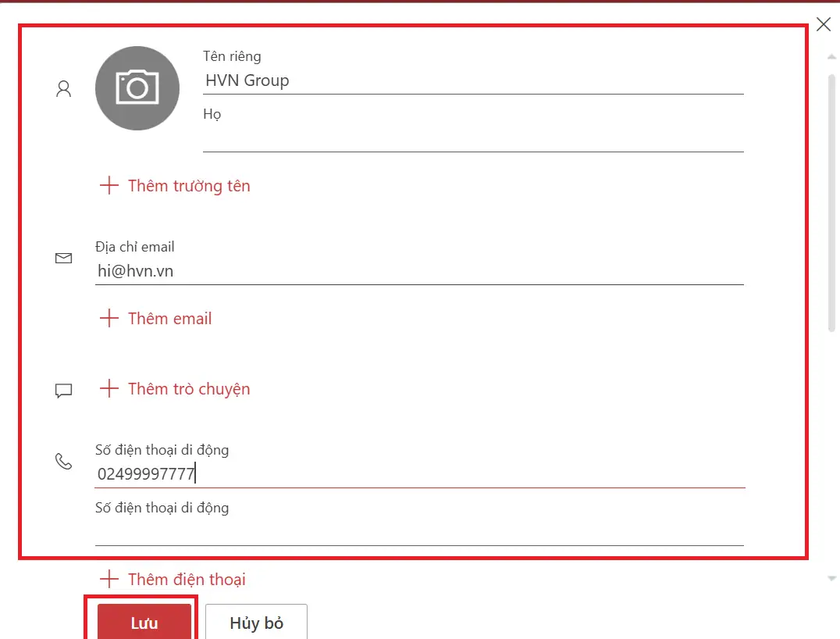Add another email with Thêm email

[x=156, y=319]
